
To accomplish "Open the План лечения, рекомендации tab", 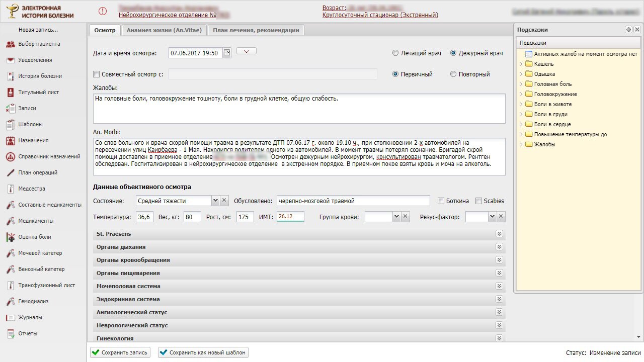I will [256, 30].
